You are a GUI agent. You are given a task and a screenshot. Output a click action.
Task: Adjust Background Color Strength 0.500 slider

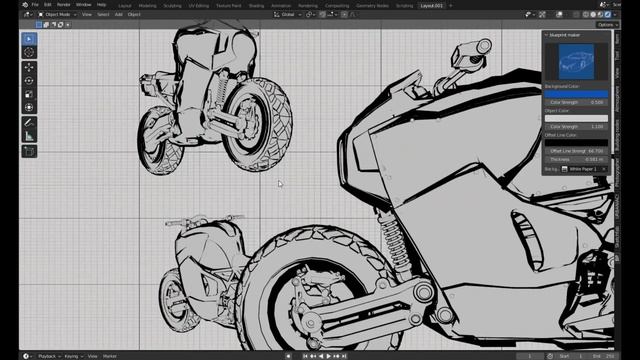576,102
